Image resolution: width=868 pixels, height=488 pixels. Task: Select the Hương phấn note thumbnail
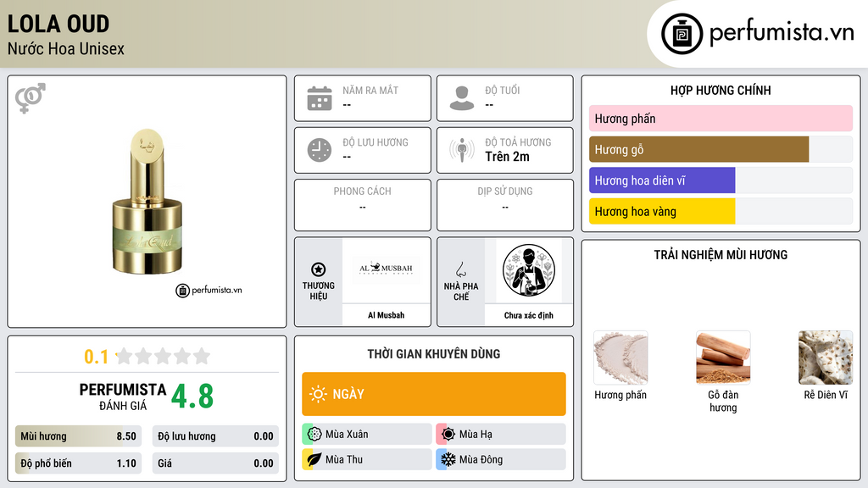(620, 358)
